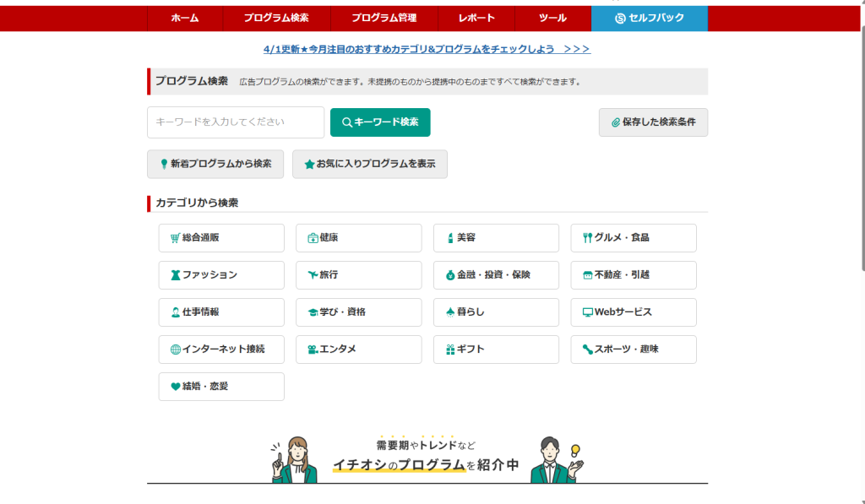This screenshot has height=504, width=865.
Task: Click the graduation cap icon for 学び・資格
Action: (x=313, y=312)
